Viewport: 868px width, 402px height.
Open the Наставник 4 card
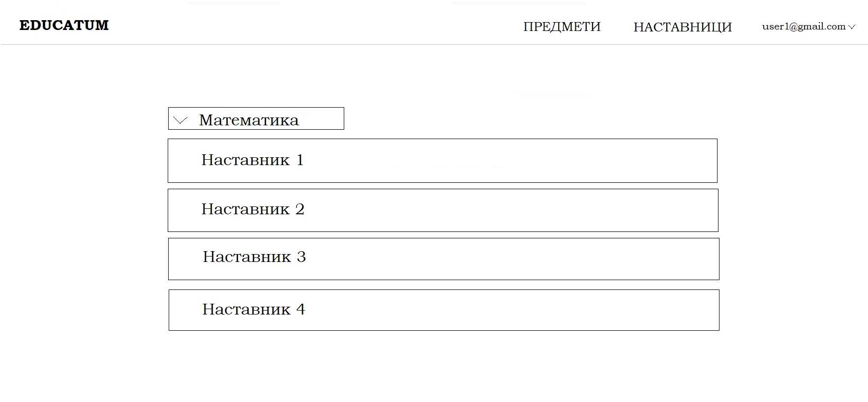coord(444,310)
